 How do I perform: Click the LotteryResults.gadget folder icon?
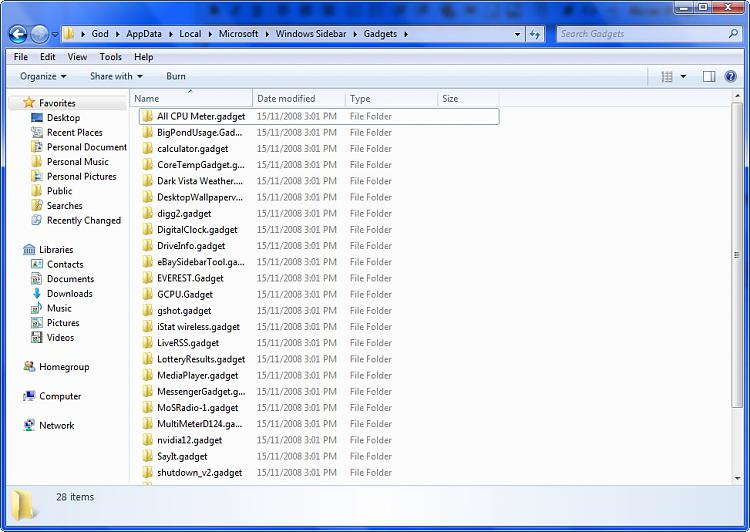coord(148,359)
